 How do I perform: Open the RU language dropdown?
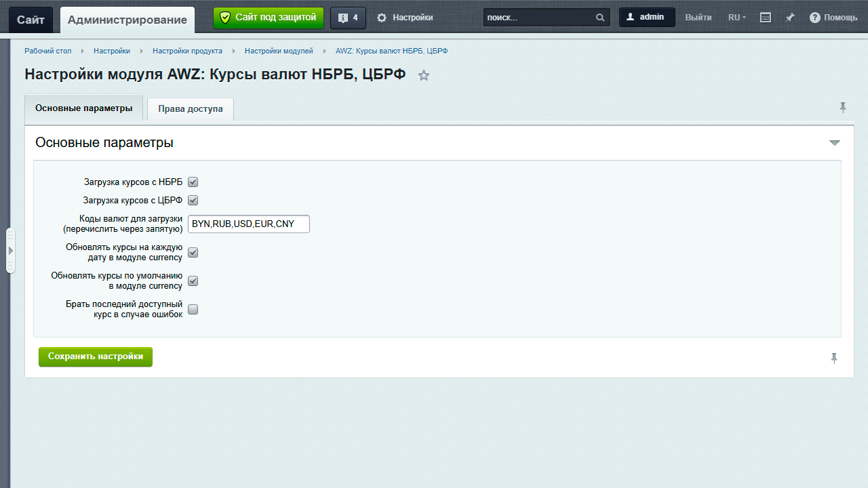[x=736, y=18]
